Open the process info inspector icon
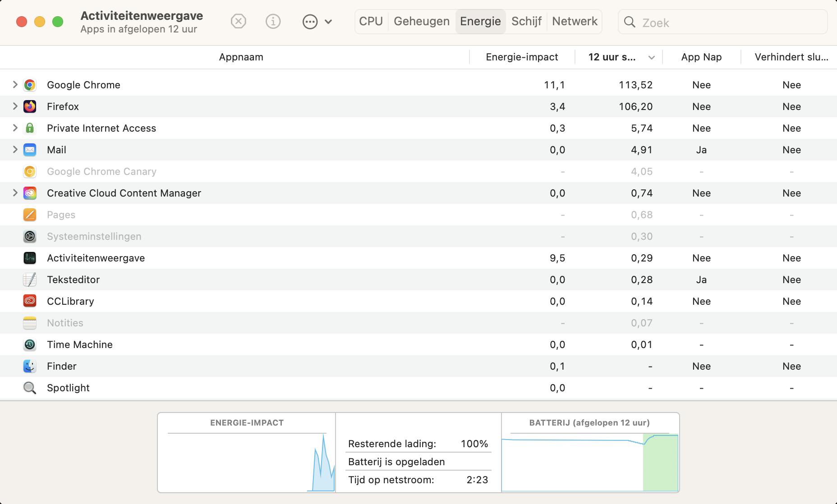This screenshot has height=504, width=837. click(x=273, y=21)
